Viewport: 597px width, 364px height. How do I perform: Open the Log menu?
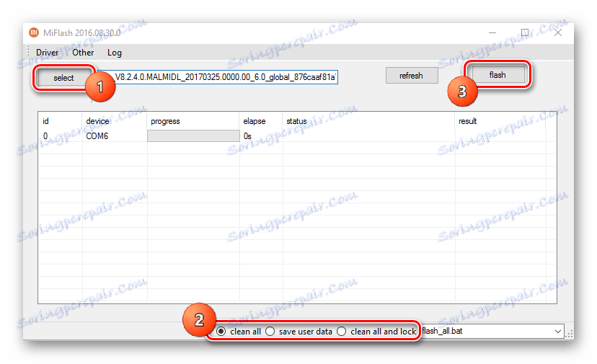[x=114, y=53]
